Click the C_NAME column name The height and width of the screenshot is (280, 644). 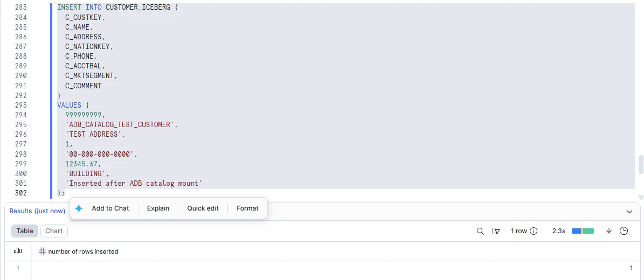pos(77,27)
